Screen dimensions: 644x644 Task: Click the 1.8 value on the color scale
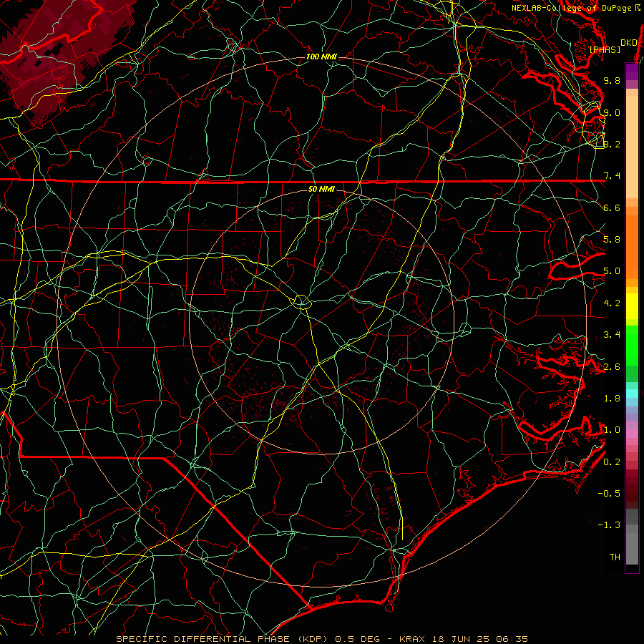click(612, 399)
